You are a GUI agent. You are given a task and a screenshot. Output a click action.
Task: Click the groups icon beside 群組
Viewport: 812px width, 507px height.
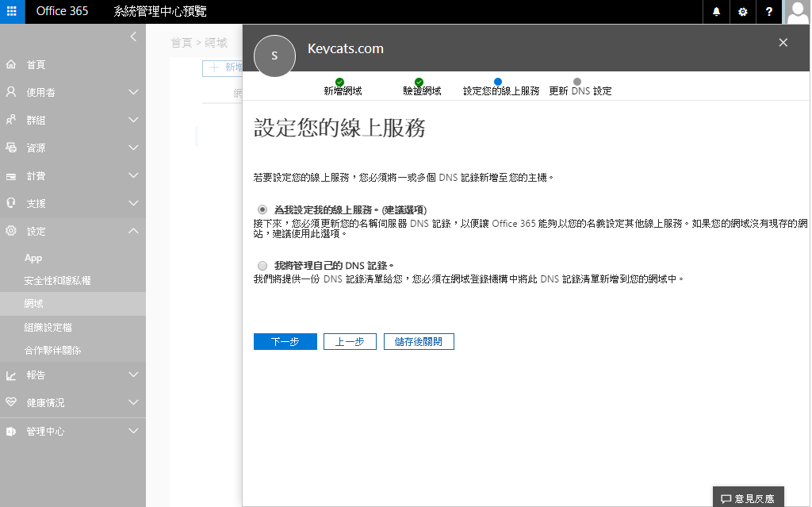coord(11,120)
